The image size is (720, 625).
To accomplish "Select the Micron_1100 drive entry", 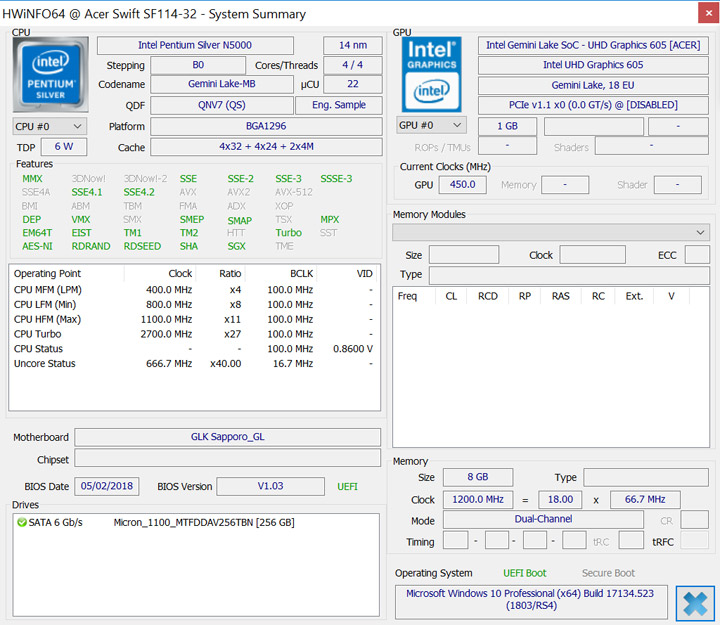I will (203, 522).
